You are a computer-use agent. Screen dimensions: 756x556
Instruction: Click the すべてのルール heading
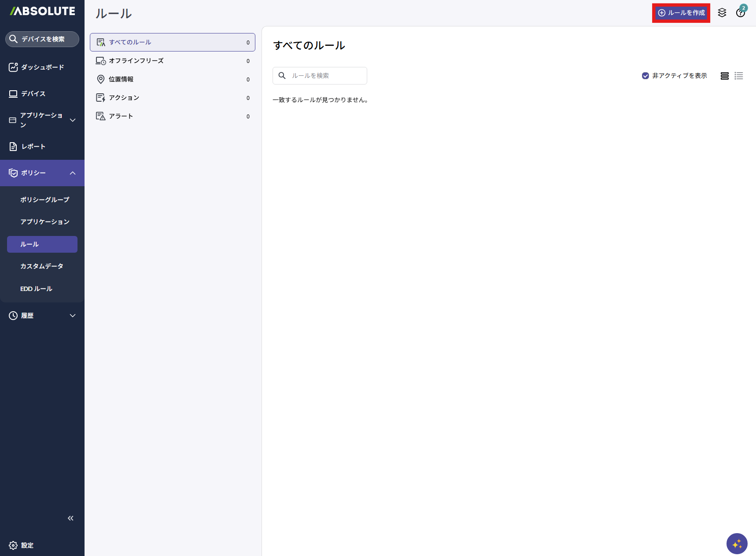pos(309,45)
